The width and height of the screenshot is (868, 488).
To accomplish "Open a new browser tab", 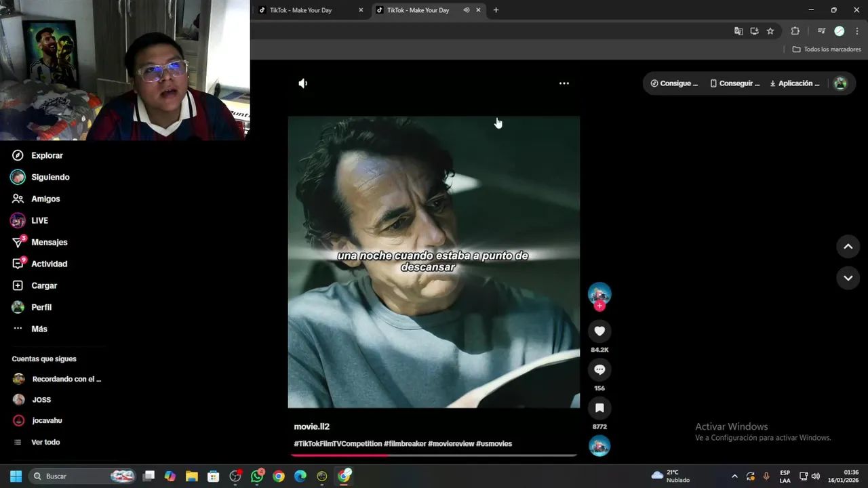I will pos(496,10).
